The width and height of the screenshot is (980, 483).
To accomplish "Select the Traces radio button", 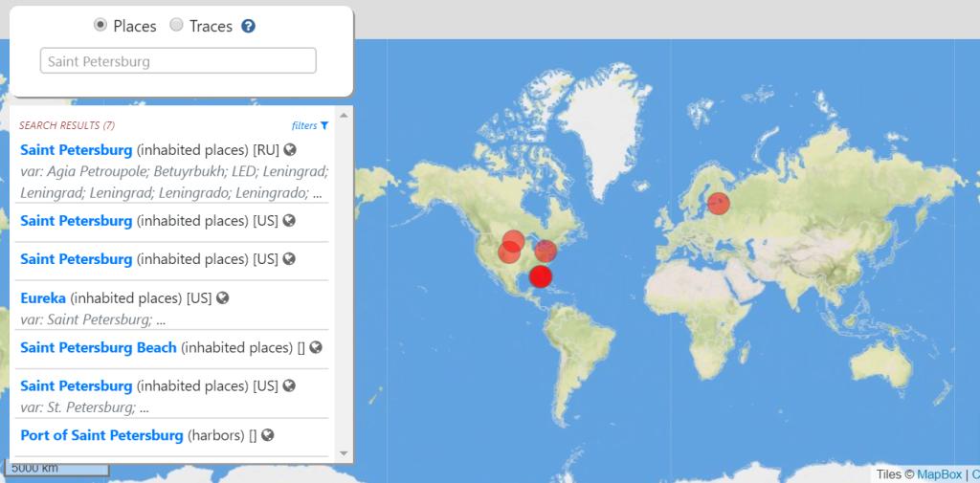I will click(x=176, y=26).
